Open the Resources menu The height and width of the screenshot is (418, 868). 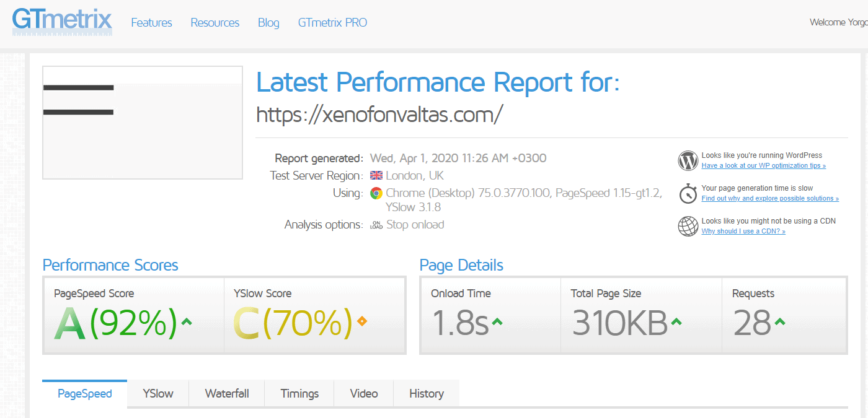pyautogui.click(x=215, y=23)
